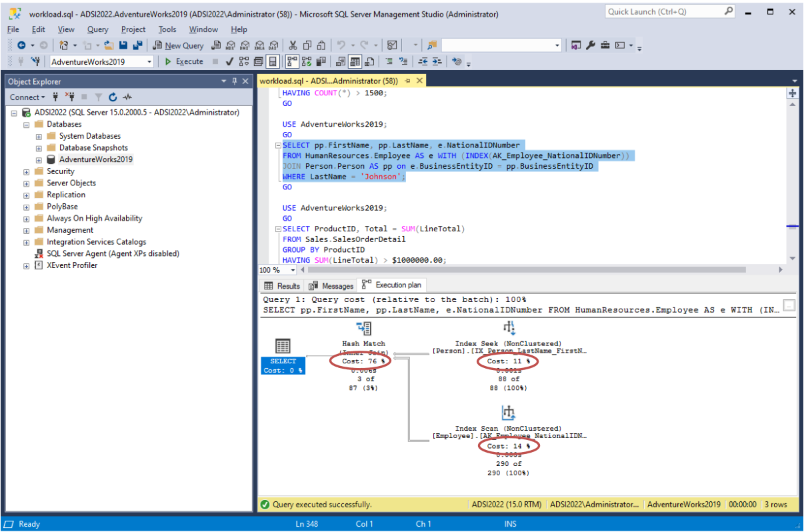Toggle Results to Grid output mode
This screenshot has width=804, height=532.
coord(355,61)
